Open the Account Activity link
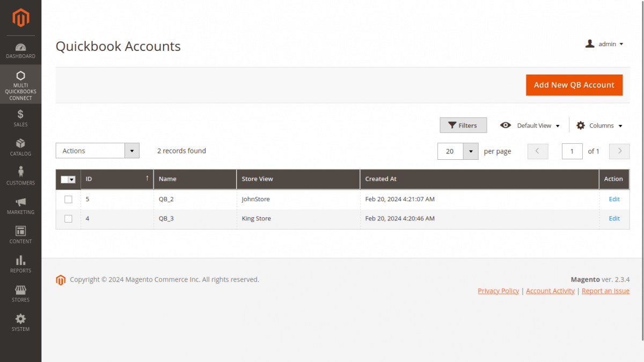This screenshot has height=362, width=644. tap(550, 291)
